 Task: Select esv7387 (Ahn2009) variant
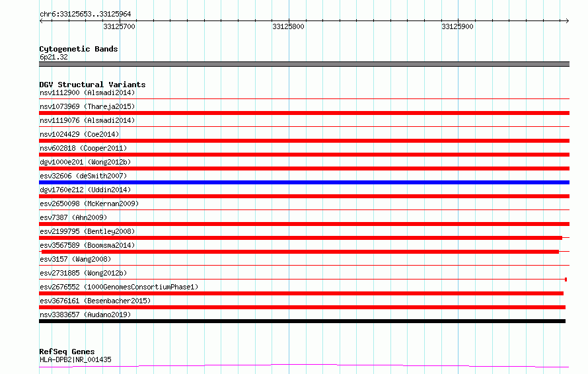73,217
